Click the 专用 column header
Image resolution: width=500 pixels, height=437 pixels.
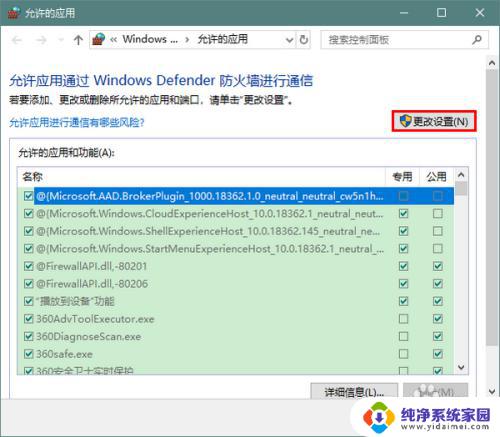tap(403, 177)
